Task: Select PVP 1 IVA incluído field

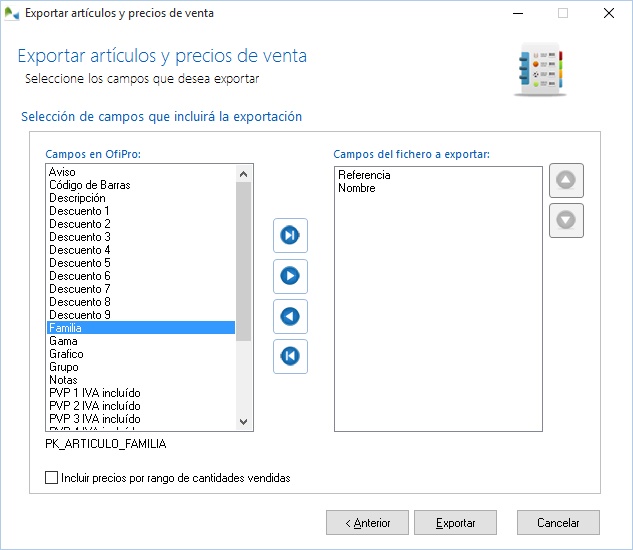Action: pyautogui.click(x=141, y=393)
